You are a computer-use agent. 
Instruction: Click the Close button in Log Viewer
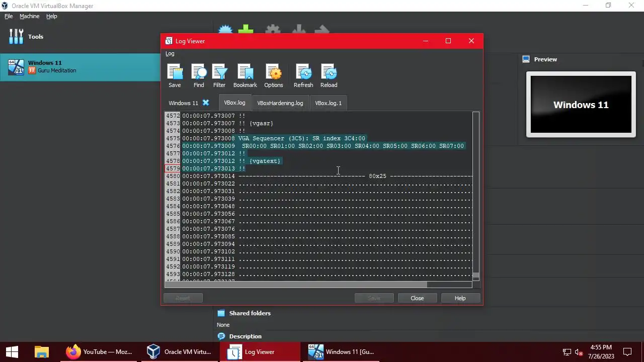[x=417, y=298]
